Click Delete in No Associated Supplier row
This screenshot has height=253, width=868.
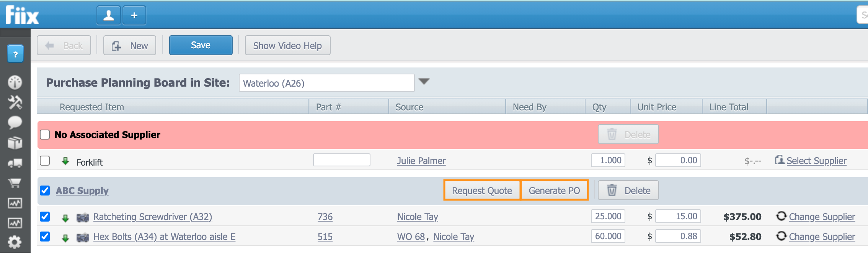click(x=628, y=135)
